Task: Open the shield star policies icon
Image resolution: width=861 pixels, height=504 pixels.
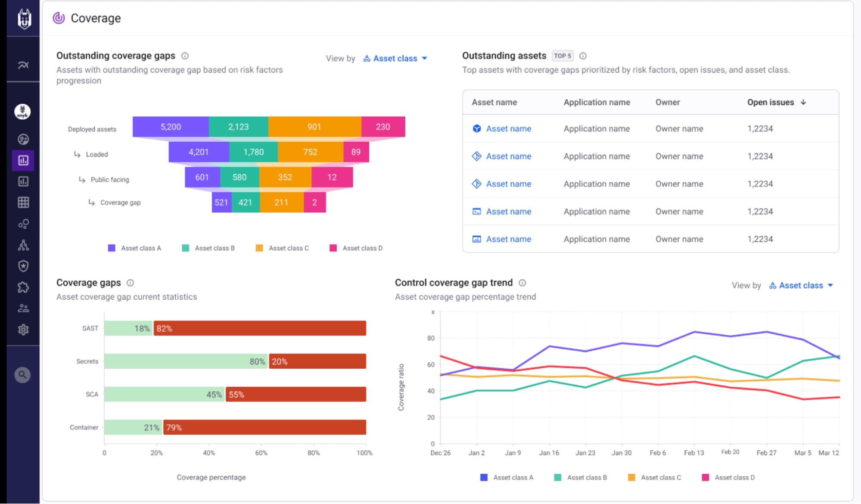Action: pos(23,266)
